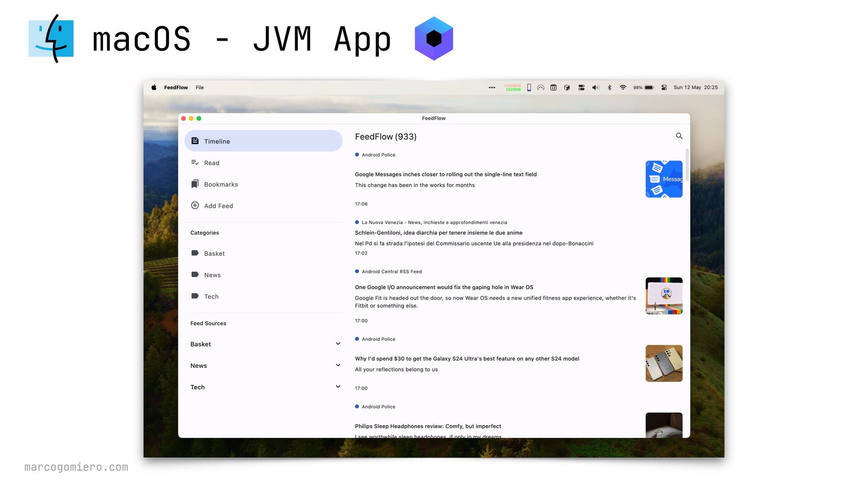Click the News category label icon
The image size is (868, 488).
coord(195,274)
